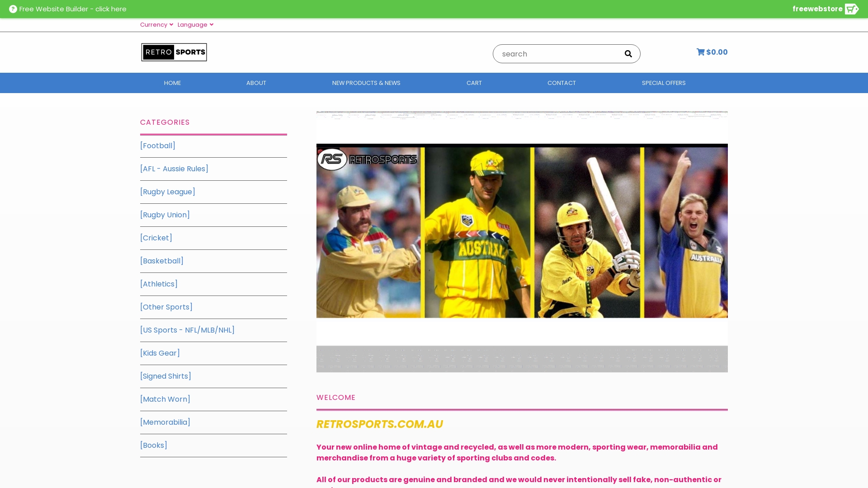Screen dimensions: 868x488
Task: Open the Language dropdown
Action: tap(195, 25)
